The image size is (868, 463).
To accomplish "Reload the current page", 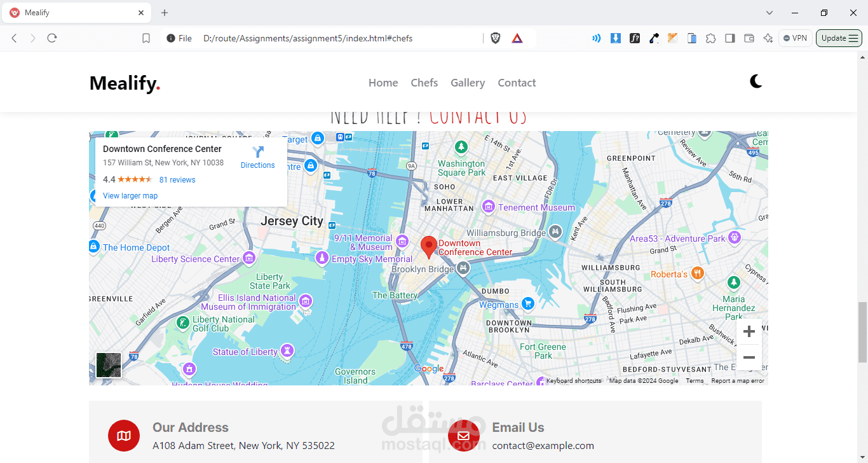I will point(52,38).
